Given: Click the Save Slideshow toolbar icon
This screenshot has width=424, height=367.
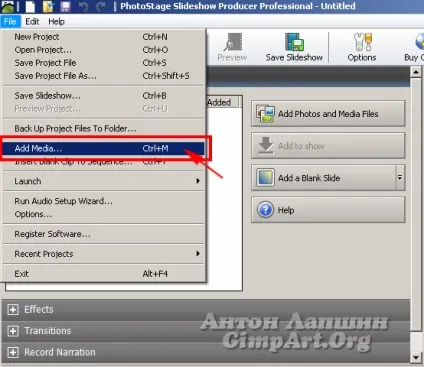Looking at the screenshot, I should click(x=294, y=47).
